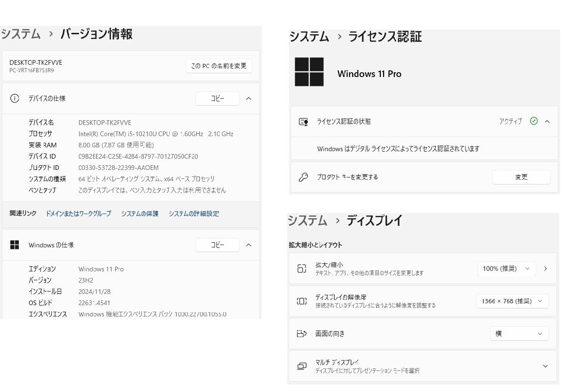
Task: Collapse the license activation status section
Action: coord(547,122)
